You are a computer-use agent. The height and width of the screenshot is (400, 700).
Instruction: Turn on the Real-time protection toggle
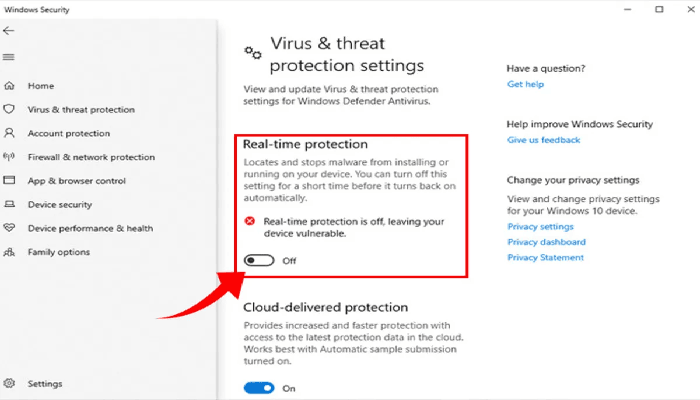point(258,261)
